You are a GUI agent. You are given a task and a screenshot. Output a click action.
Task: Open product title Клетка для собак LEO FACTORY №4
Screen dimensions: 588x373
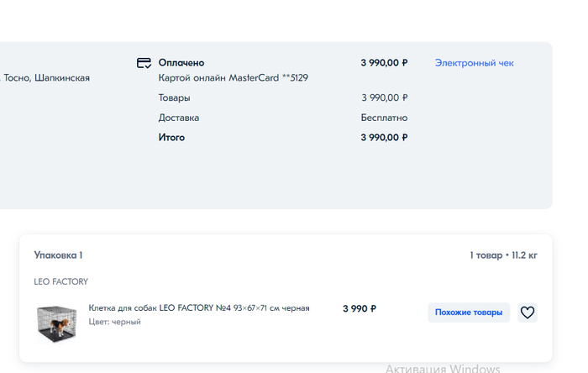click(x=199, y=308)
